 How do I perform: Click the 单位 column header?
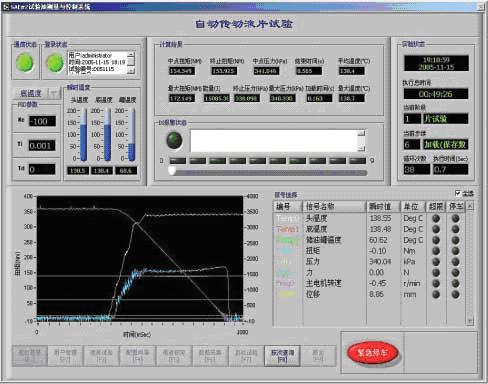click(x=413, y=206)
